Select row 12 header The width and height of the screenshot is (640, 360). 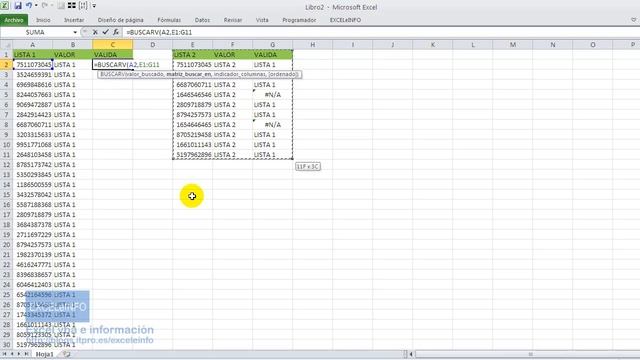pos(6,165)
